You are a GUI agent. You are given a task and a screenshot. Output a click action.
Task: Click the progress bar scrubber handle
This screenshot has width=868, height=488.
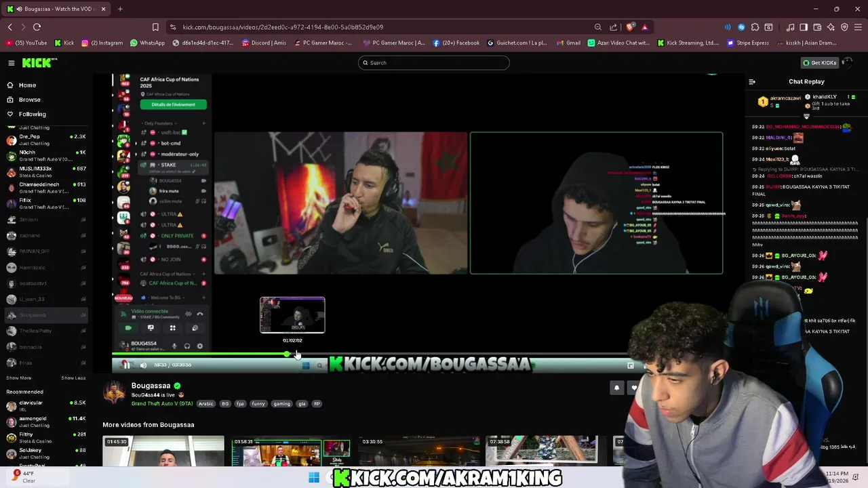[x=288, y=354]
